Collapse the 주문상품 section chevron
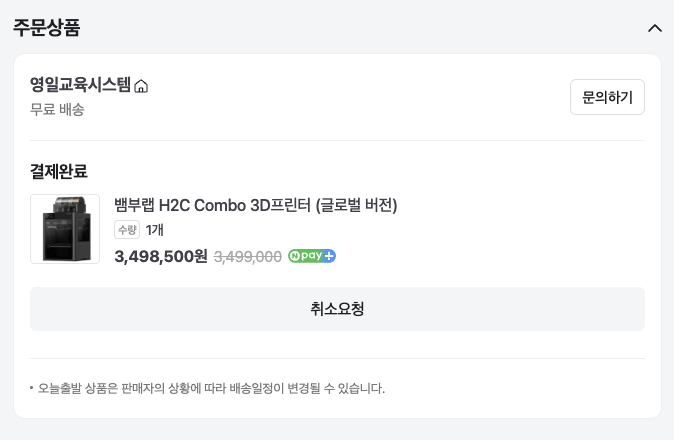 point(655,28)
